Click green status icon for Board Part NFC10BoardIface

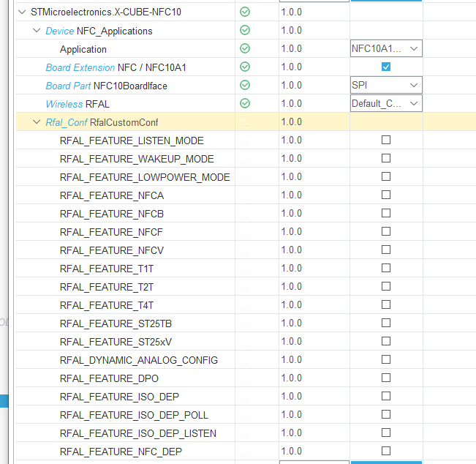245,85
